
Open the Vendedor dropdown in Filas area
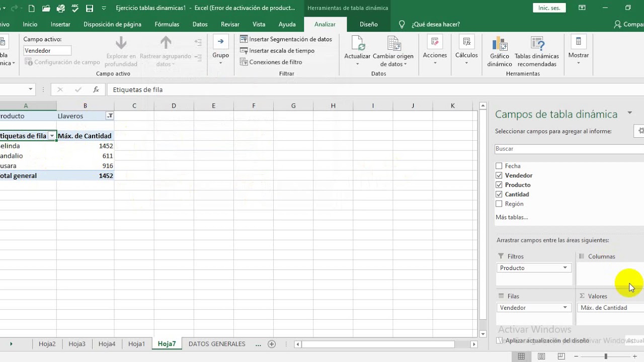tap(565, 308)
